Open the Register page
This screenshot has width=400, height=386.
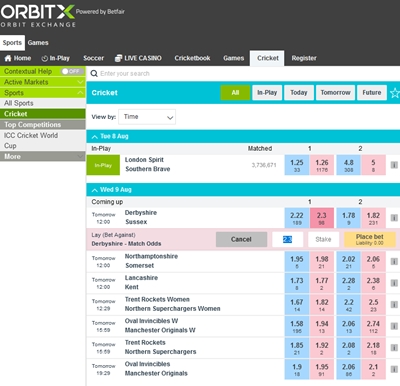click(x=304, y=58)
